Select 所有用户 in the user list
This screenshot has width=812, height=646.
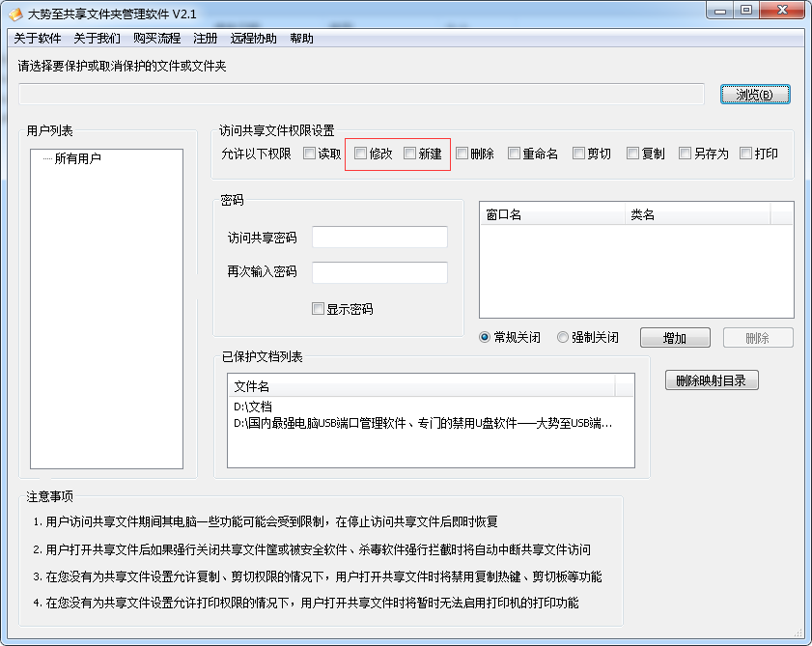pyautogui.click(x=77, y=159)
